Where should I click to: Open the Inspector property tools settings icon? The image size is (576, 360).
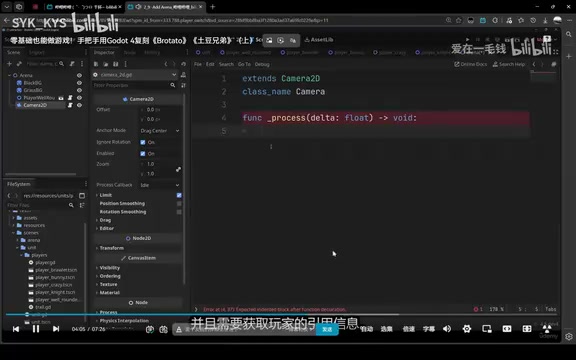point(183,85)
